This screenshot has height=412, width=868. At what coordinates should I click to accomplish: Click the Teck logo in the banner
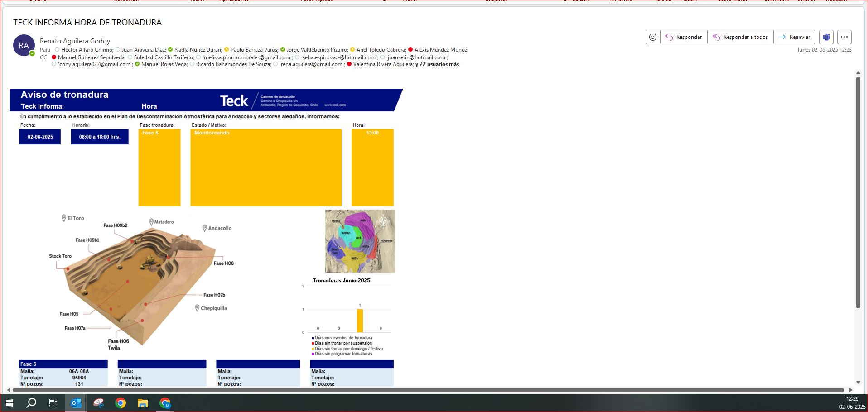(234, 101)
